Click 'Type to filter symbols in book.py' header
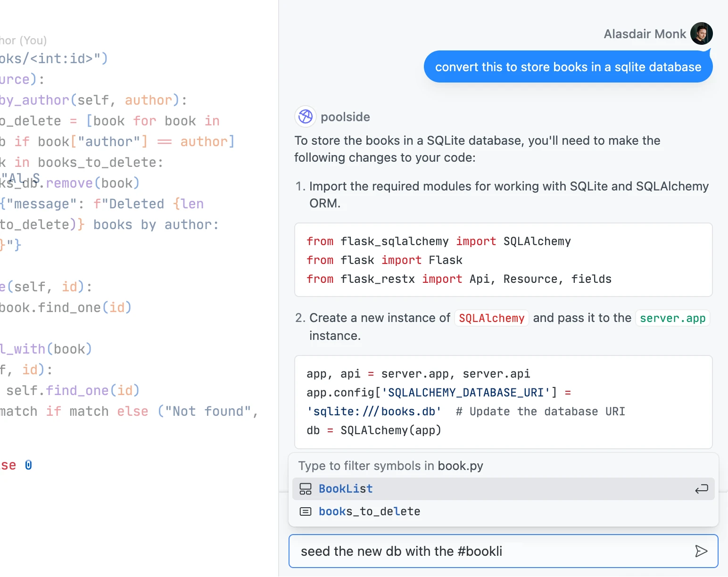The image size is (728, 577). click(x=390, y=466)
